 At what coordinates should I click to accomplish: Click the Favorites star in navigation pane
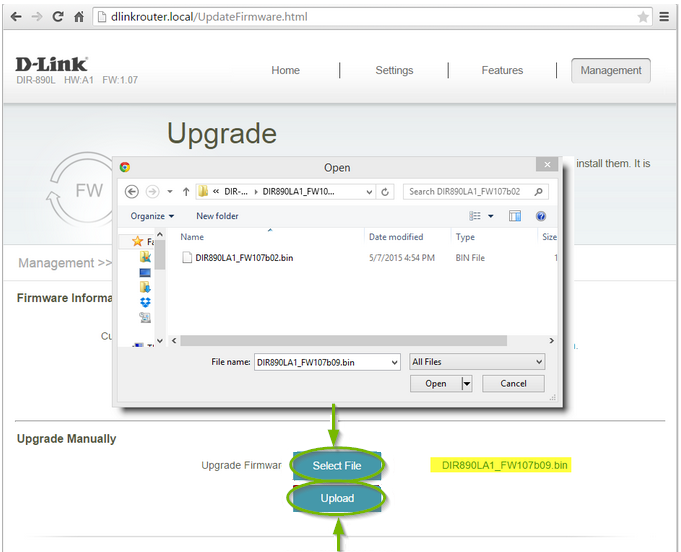(x=138, y=241)
